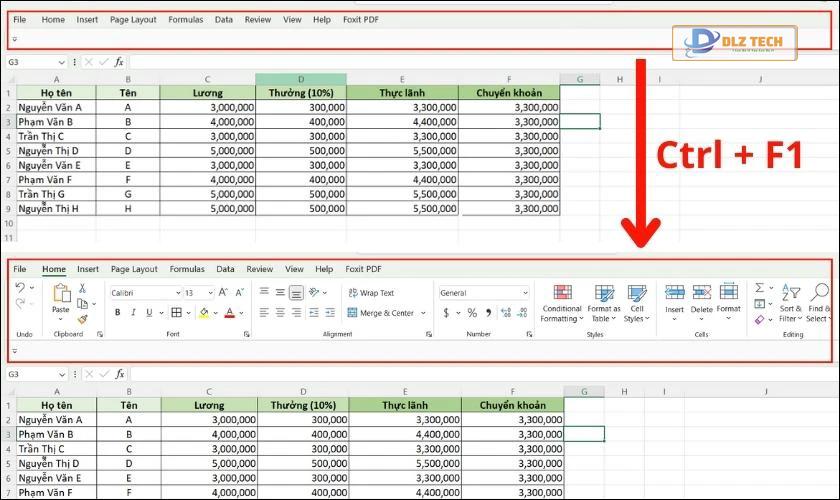This screenshot has width=840, height=500.
Task: Open Data tab in expanded-ribbon window
Action: 226,269
